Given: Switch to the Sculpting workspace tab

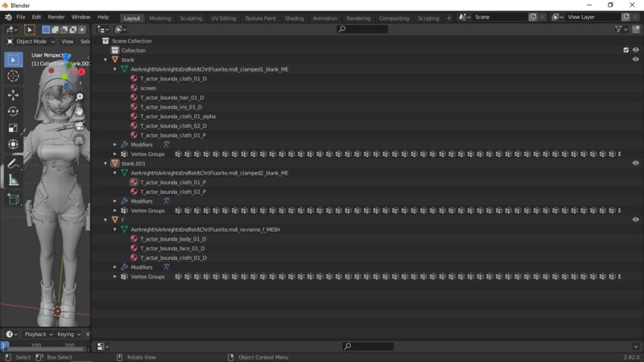Looking at the screenshot, I should [191, 18].
